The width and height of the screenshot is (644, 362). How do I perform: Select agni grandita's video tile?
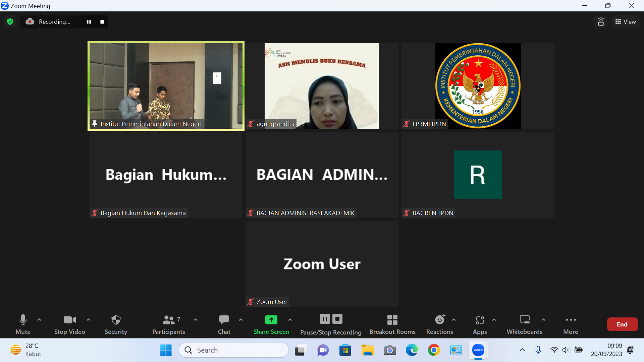[322, 86]
